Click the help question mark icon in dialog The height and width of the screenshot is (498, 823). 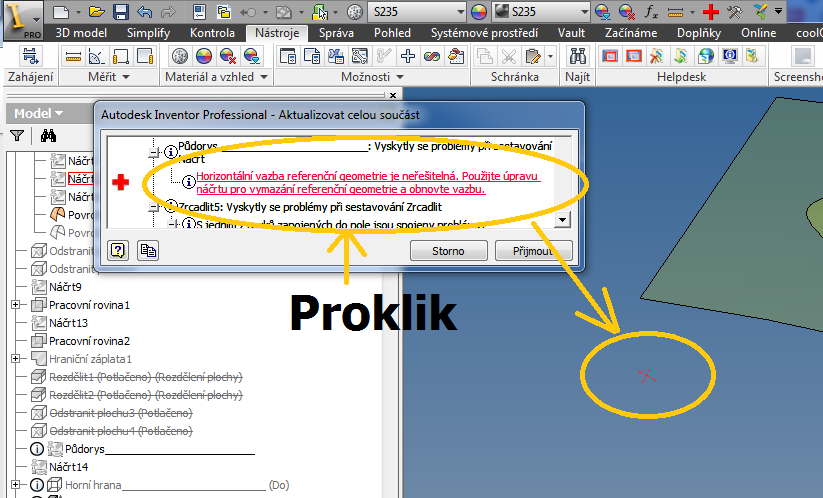118,251
